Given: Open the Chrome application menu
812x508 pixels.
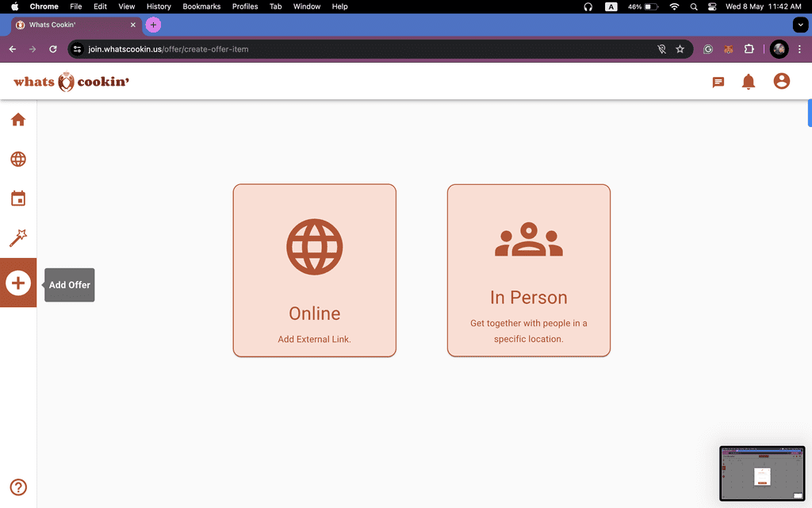Looking at the screenshot, I should coord(44,6).
